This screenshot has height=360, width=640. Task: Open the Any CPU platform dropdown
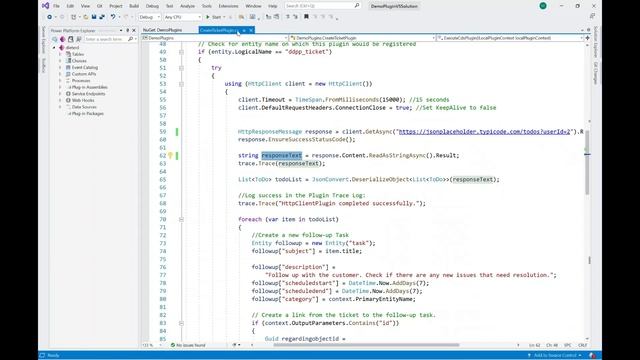(x=182, y=17)
